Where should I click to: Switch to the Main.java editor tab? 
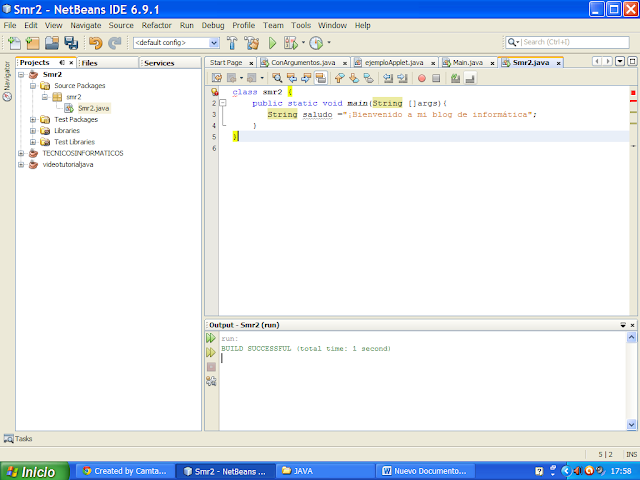[468, 62]
